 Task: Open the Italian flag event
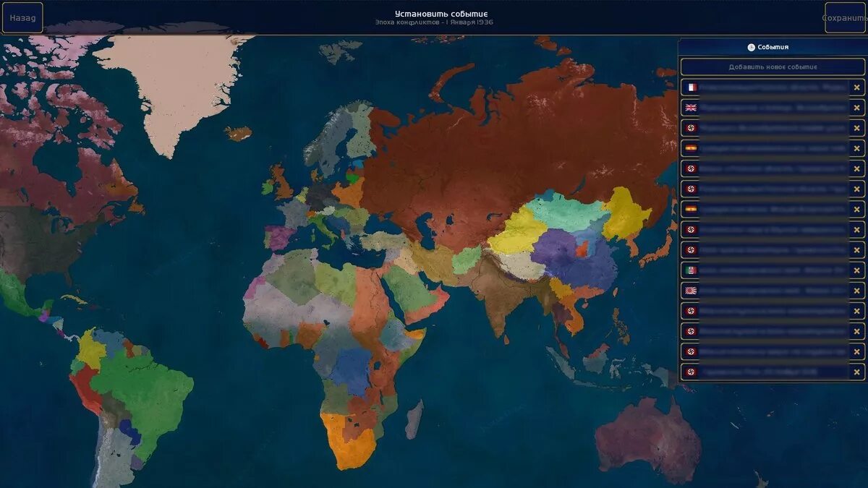[765, 270]
